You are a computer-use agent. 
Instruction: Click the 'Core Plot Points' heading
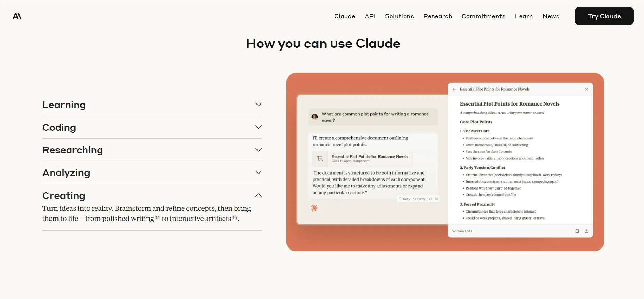476,122
